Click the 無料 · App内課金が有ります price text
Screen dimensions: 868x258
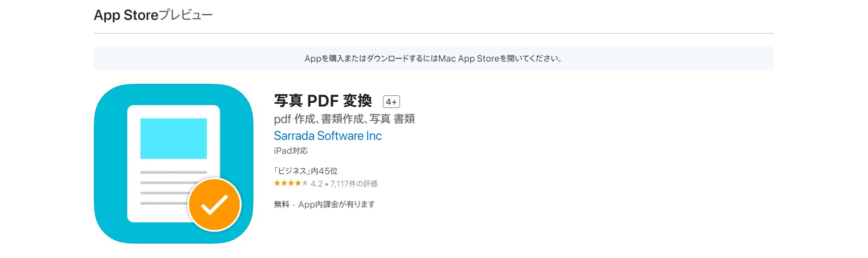pyautogui.click(x=324, y=204)
